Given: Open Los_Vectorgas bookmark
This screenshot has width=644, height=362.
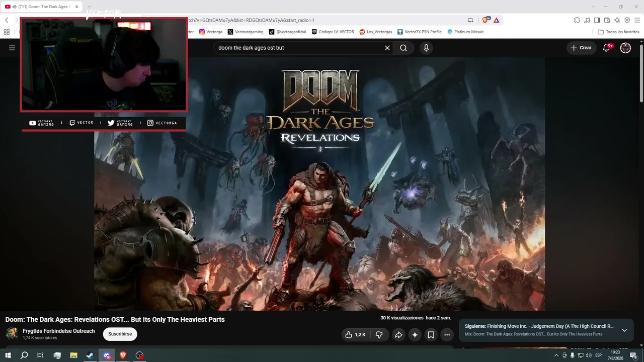Looking at the screenshot, I should coord(376,32).
